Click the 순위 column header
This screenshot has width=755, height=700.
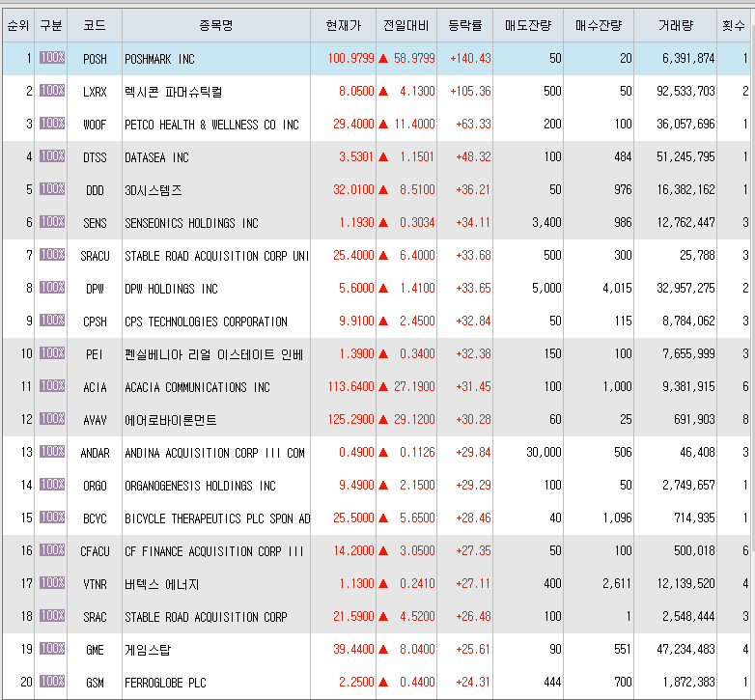coord(18,25)
